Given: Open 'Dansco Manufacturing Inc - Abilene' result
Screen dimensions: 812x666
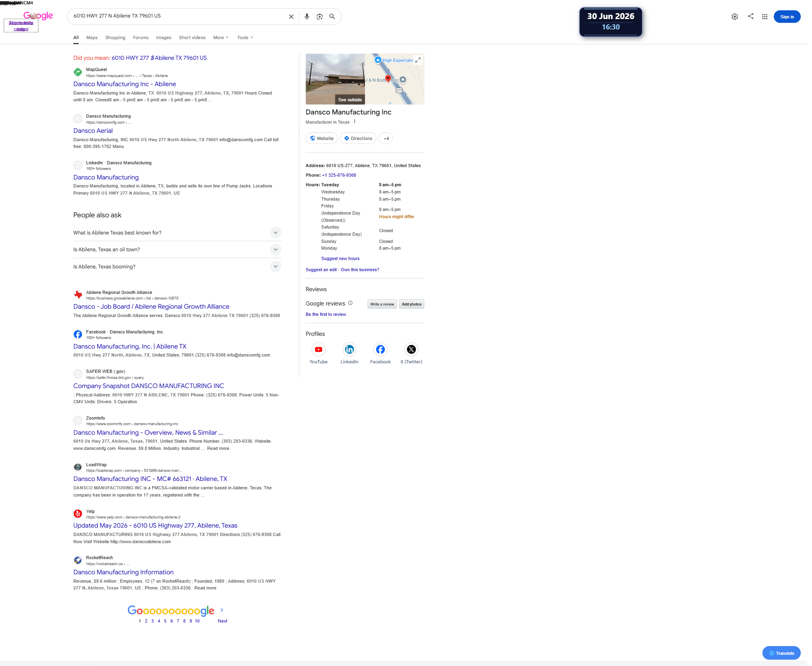Looking at the screenshot, I should point(124,84).
